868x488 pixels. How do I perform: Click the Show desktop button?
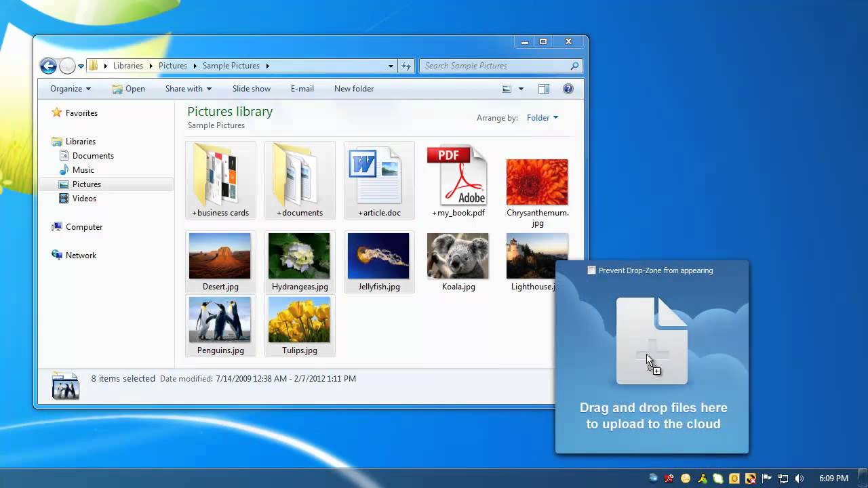pos(863,478)
